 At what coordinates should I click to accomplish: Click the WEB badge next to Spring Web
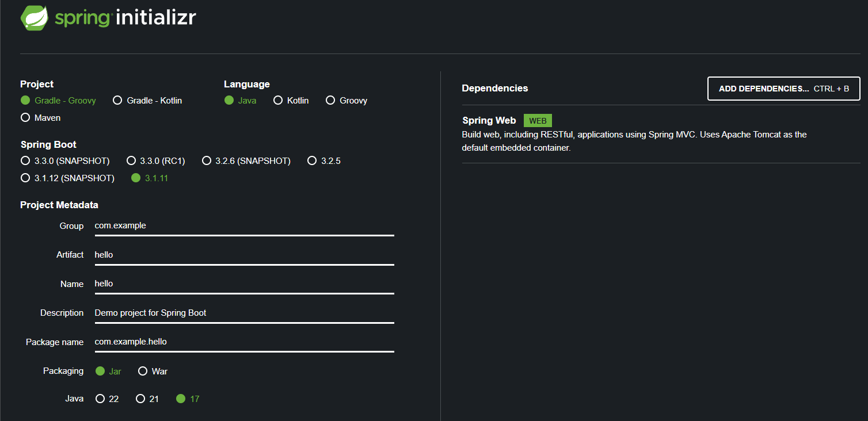(538, 120)
